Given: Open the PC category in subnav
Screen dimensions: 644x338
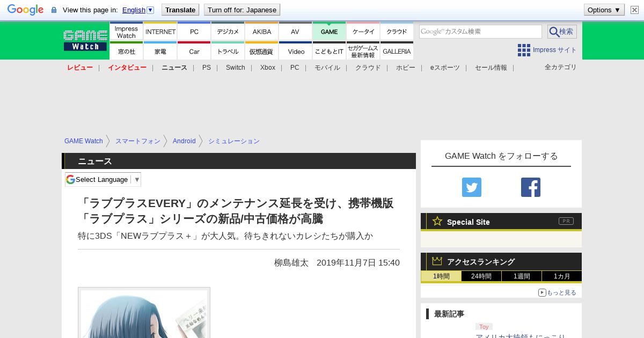Looking at the screenshot, I should 295,68.
